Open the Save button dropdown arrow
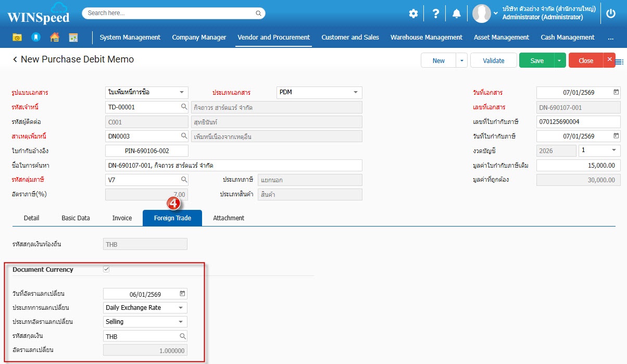Screen dimensions: 627x364 [559, 60]
